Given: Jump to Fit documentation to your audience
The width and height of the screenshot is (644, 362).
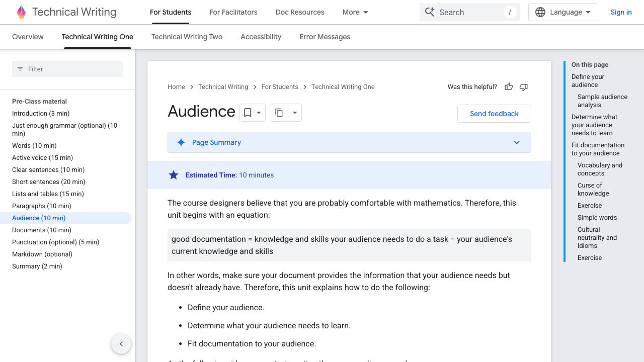Looking at the screenshot, I should [598, 149].
